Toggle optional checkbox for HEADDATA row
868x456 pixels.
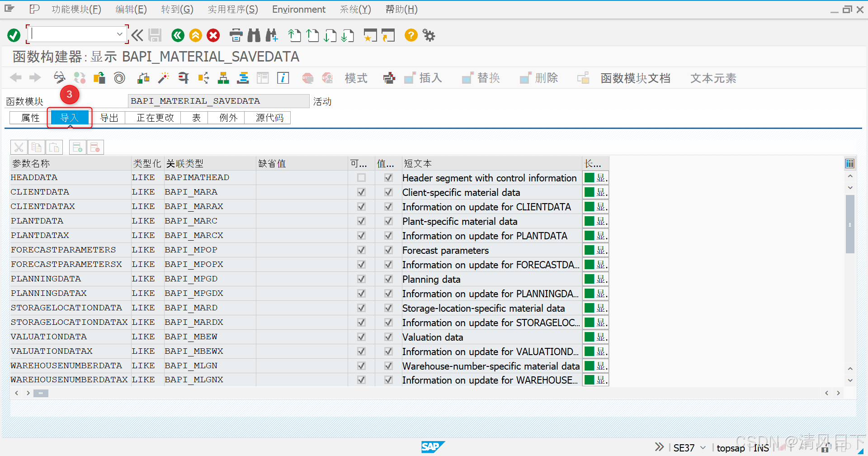[x=361, y=178]
